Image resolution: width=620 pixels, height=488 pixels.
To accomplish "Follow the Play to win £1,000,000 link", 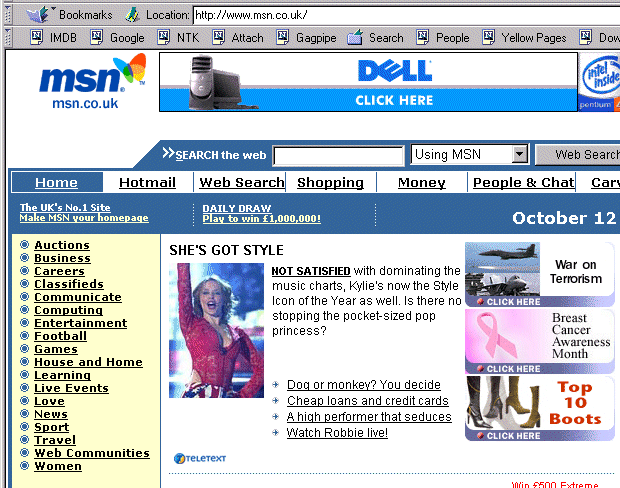I will click(261, 219).
